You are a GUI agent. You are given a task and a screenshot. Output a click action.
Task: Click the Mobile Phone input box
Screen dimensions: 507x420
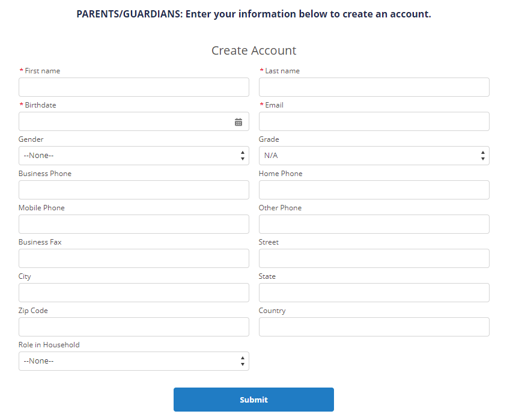(x=133, y=224)
